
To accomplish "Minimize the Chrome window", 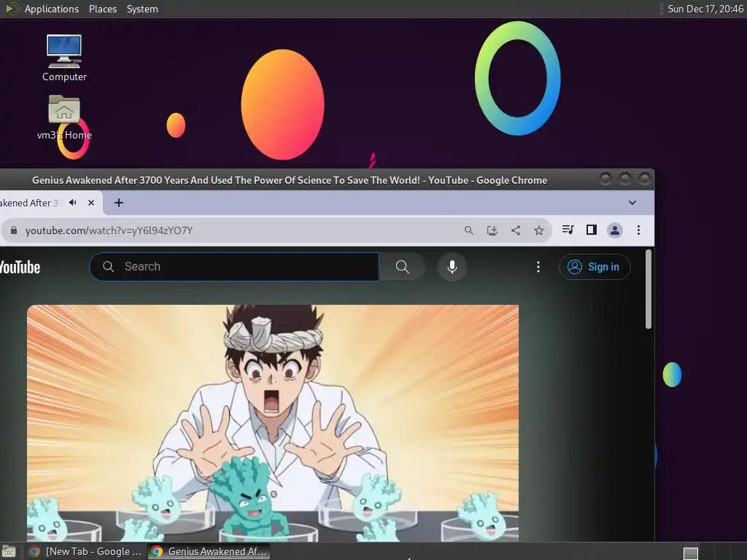I will tap(605, 179).
